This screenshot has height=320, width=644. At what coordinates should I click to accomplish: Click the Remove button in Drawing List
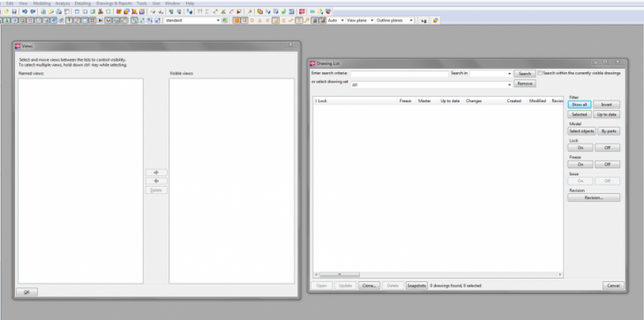[525, 84]
